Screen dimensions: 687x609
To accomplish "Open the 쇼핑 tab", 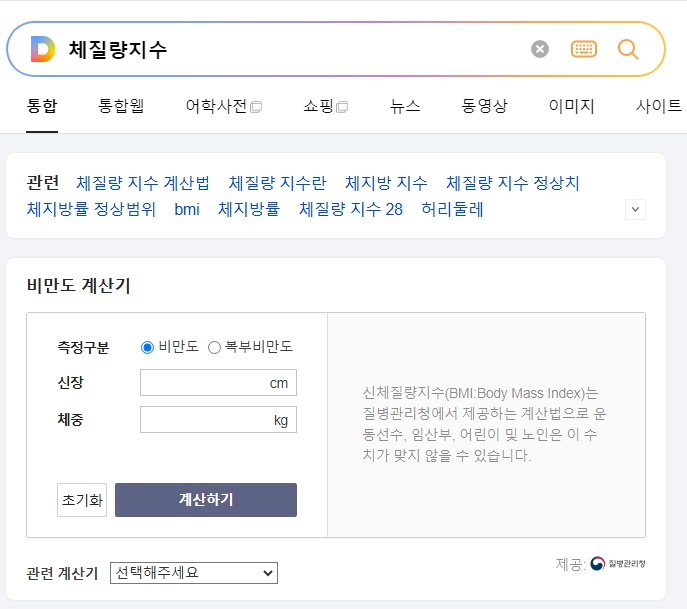I will [x=326, y=106].
